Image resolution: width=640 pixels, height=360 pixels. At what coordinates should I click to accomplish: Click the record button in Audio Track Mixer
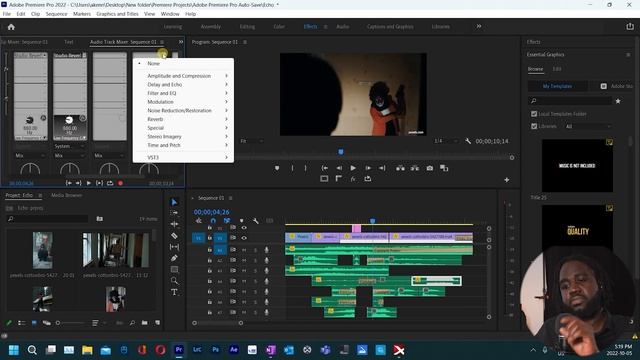pyautogui.click(x=120, y=183)
